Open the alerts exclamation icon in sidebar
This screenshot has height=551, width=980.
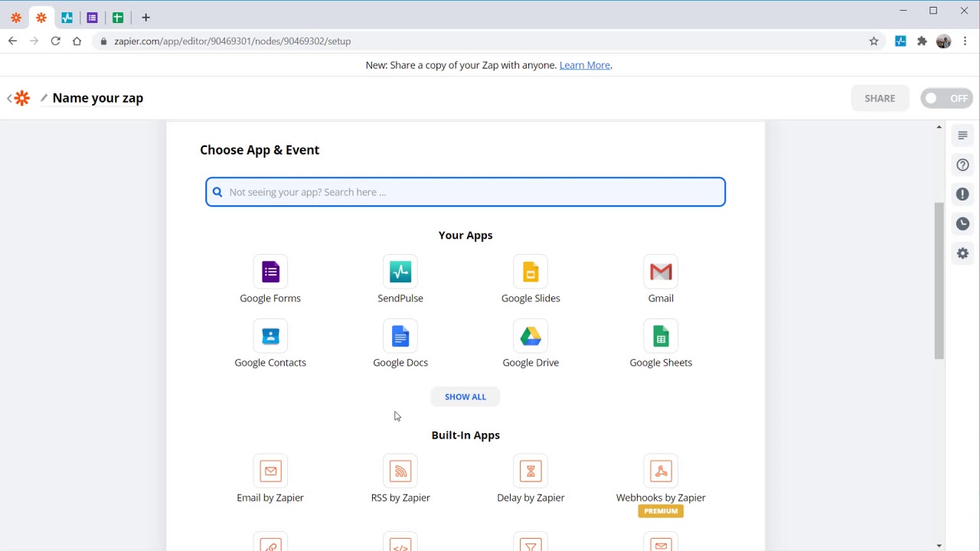(x=962, y=194)
